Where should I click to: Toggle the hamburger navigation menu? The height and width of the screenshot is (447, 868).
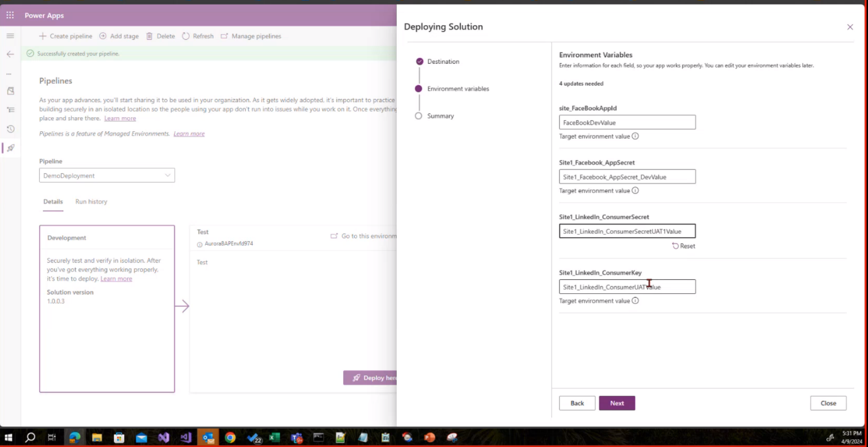tap(10, 36)
